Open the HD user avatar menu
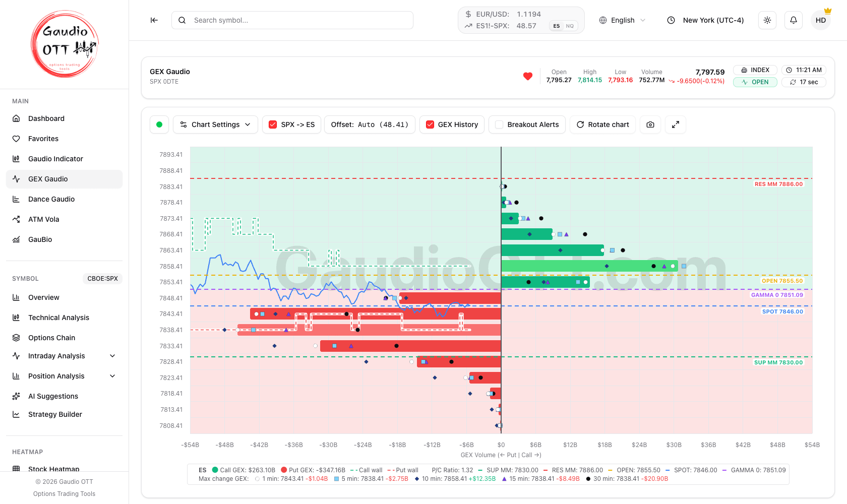This screenshot has height=504, width=847. (x=821, y=20)
